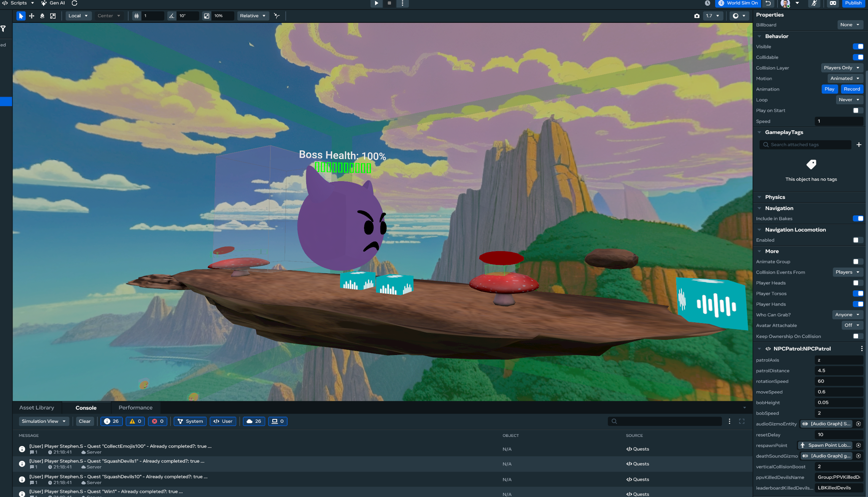Image resolution: width=868 pixels, height=497 pixels.
Task: Click the VR headset preview icon
Action: [833, 3]
